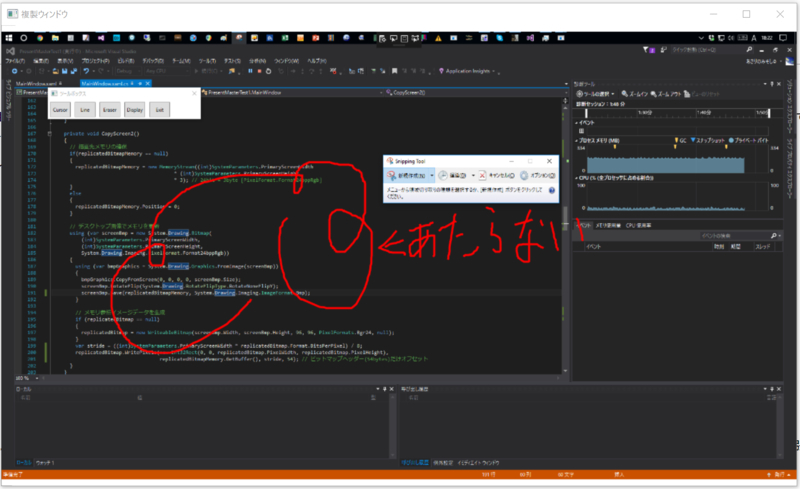
Task: Open the プロジェクト(P) menu
Action: pos(95,61)
